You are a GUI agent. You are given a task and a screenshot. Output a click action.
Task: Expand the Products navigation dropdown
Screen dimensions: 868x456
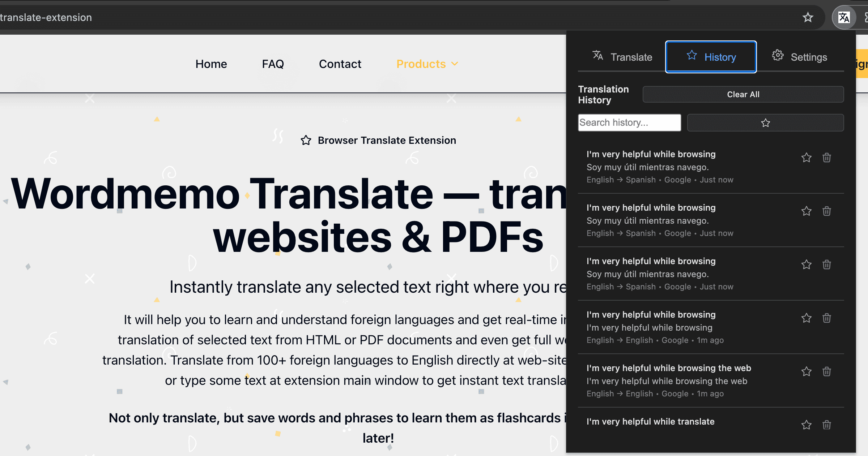coord(427,64)
